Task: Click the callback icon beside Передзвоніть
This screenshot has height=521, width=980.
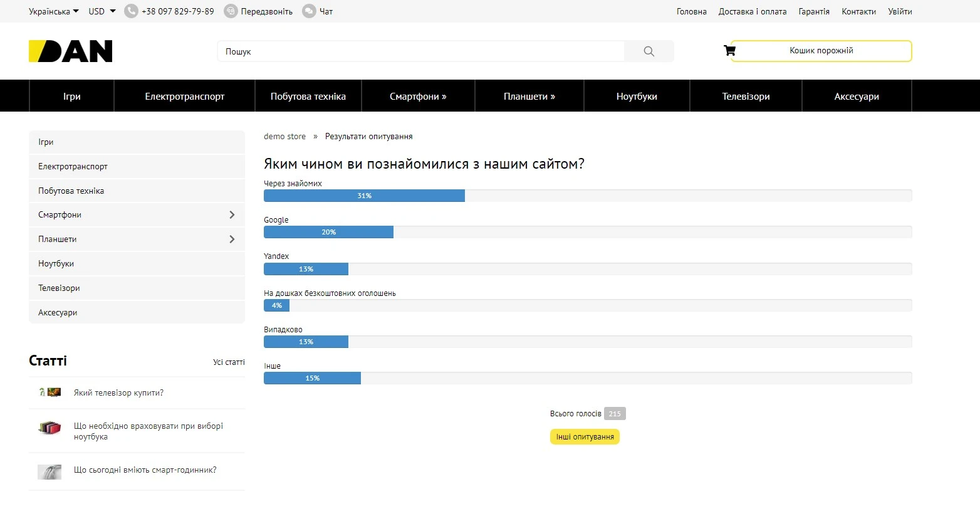Action: [231, 11]
